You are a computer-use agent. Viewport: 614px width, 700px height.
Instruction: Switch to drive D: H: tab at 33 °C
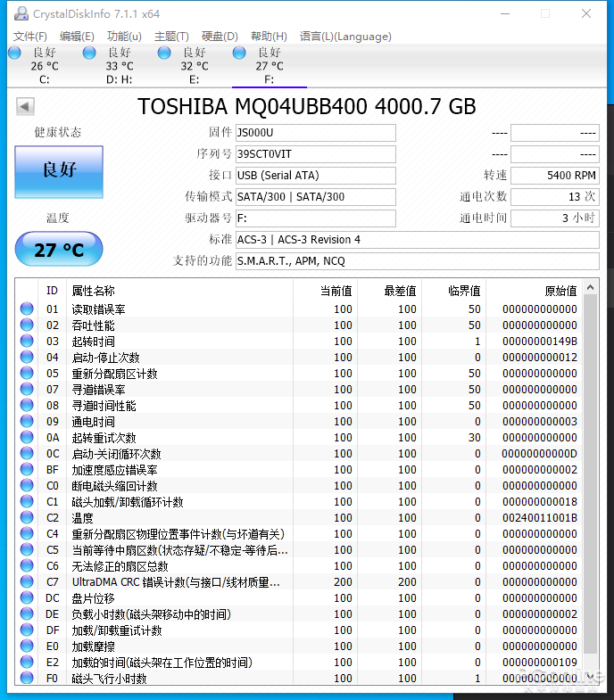(120, 66)
